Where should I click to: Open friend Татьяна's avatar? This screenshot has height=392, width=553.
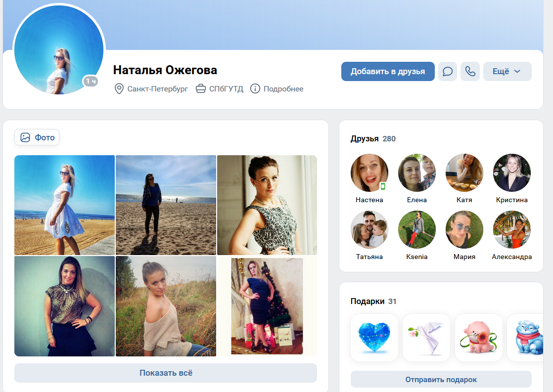[x=369, y=229]
